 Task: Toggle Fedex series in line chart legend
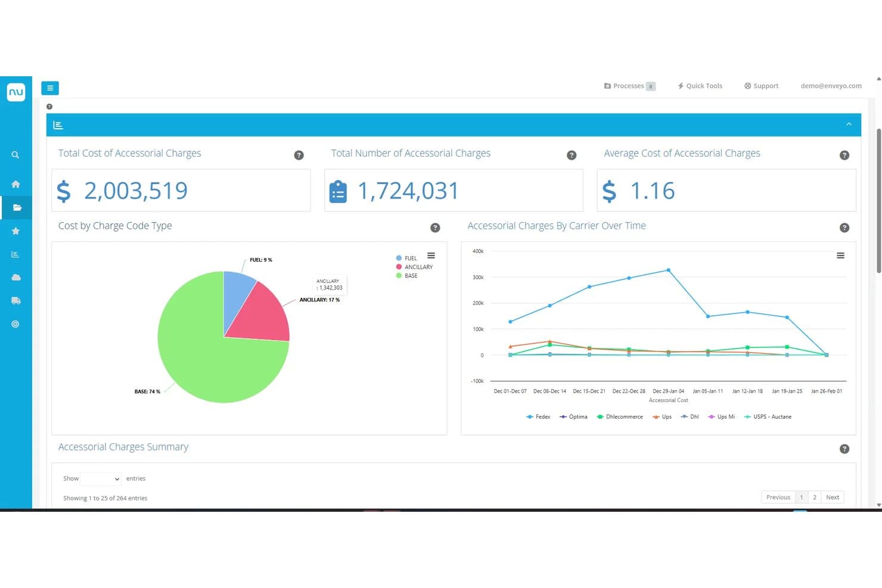point(538,417)
